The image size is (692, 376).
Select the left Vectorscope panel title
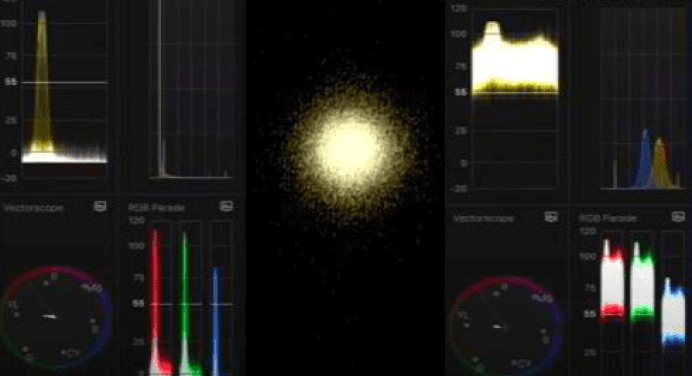point(34,207)
